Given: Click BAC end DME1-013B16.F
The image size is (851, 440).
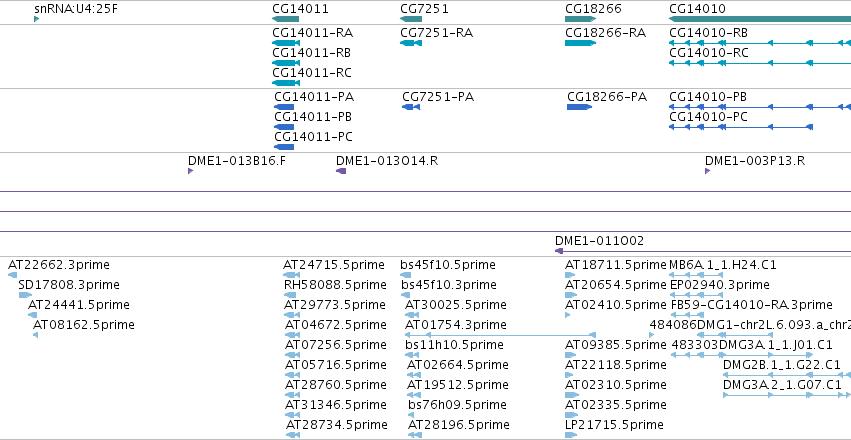Looking at the screenshot, I should coord(237,161).
